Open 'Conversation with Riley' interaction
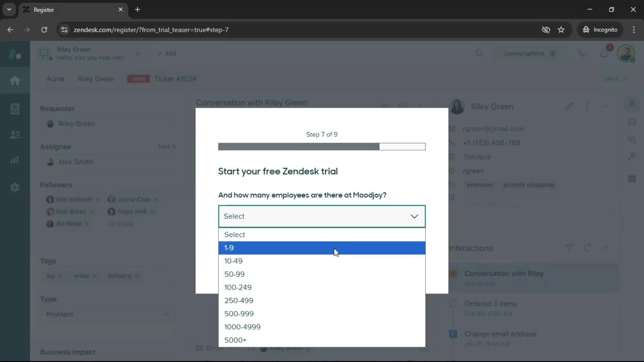The height and width of the screenshot is (362, 644). (x=534, y=278)
